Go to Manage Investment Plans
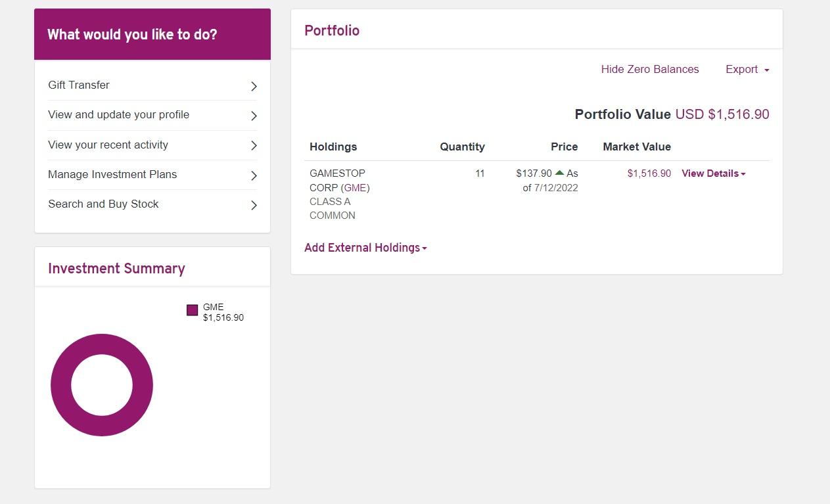 coord(112,174)
